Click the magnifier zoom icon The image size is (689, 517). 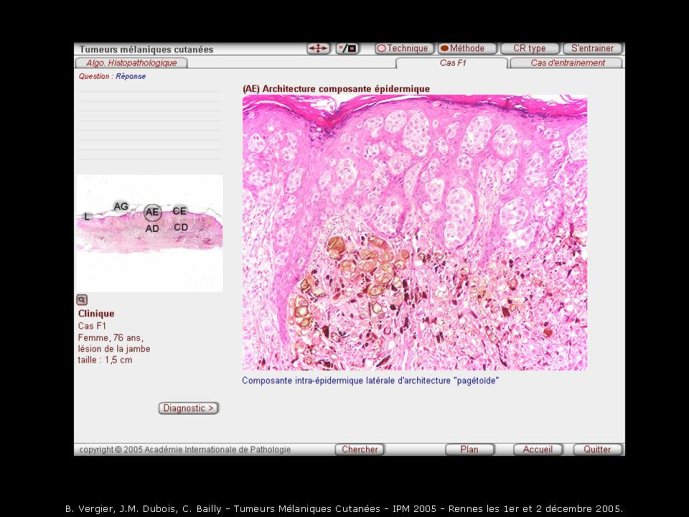click(82, 300)
